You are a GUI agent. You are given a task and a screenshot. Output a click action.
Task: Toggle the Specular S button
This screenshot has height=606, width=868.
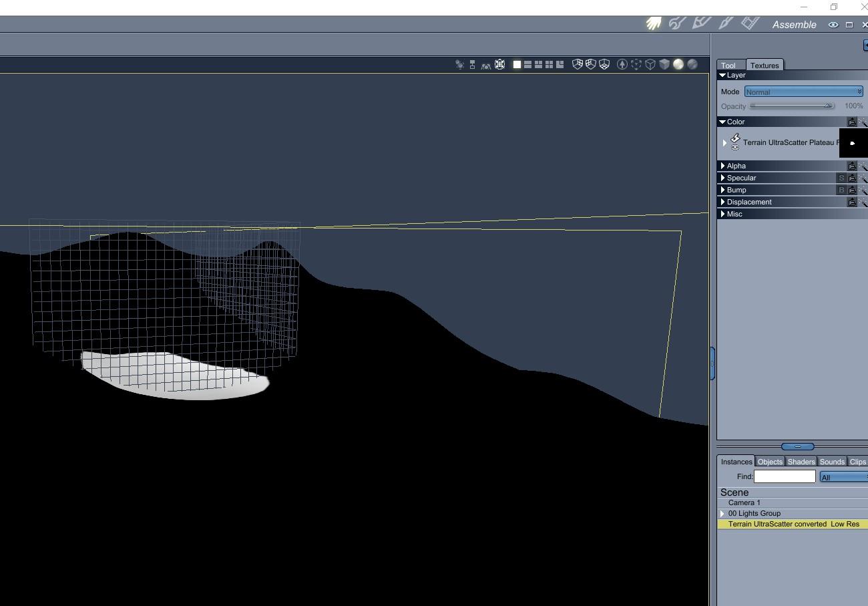click(841, 178)
